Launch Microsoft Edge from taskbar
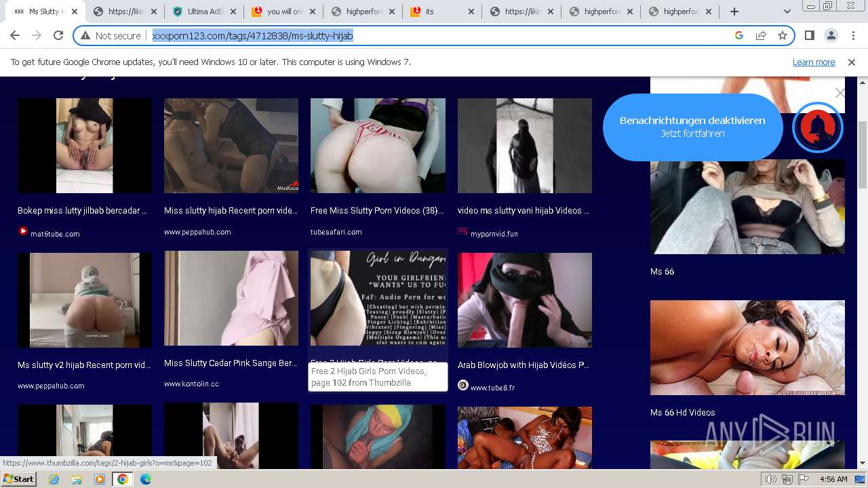Image resolution: width=868 pixels, height=488 pixels. click(146, 479)
